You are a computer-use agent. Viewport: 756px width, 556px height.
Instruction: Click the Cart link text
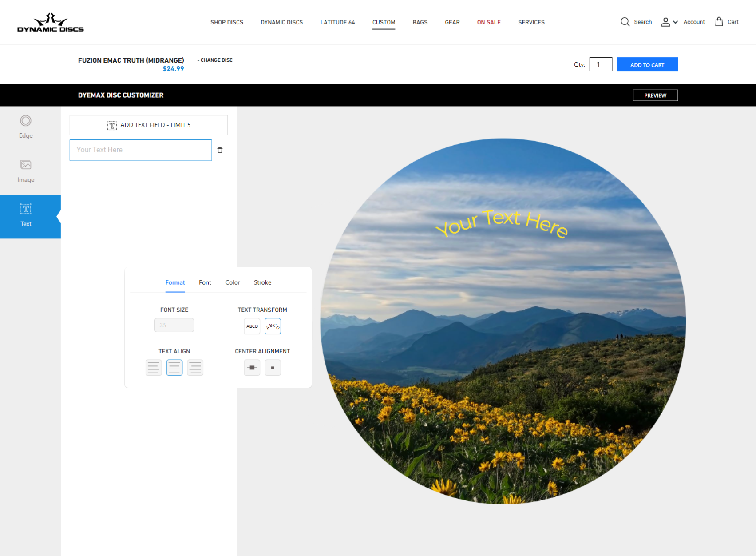tap(733, 22)
